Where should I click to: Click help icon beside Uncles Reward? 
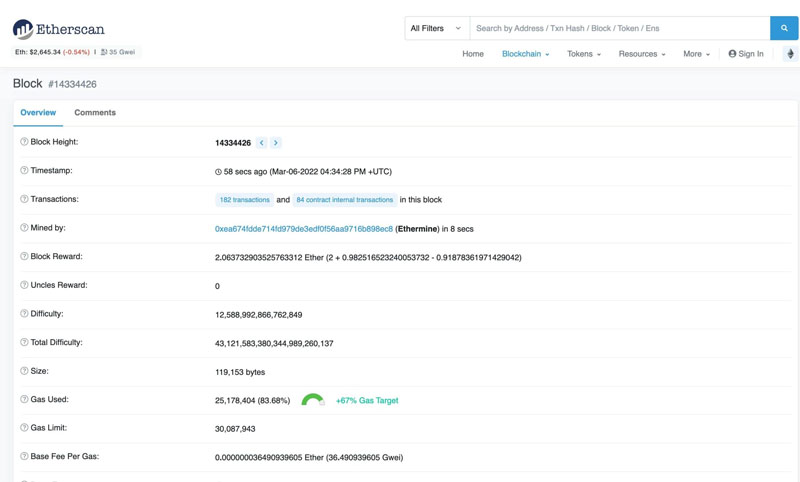[24, 285]
